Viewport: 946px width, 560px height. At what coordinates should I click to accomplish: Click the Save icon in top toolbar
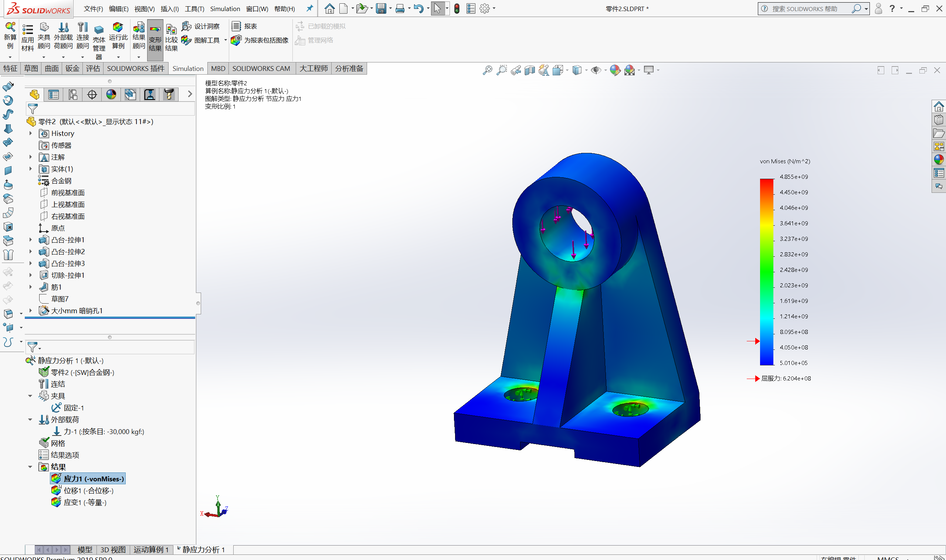tap(381, 8)
